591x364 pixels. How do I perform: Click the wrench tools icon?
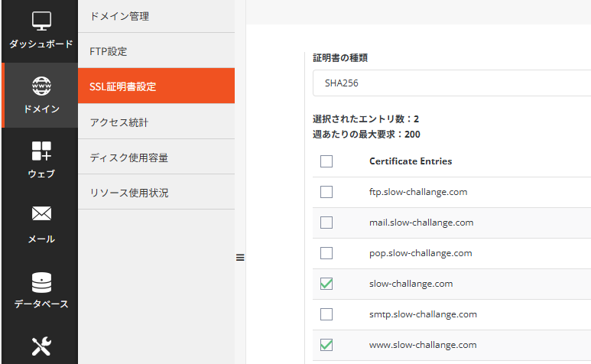click(41, 346)
